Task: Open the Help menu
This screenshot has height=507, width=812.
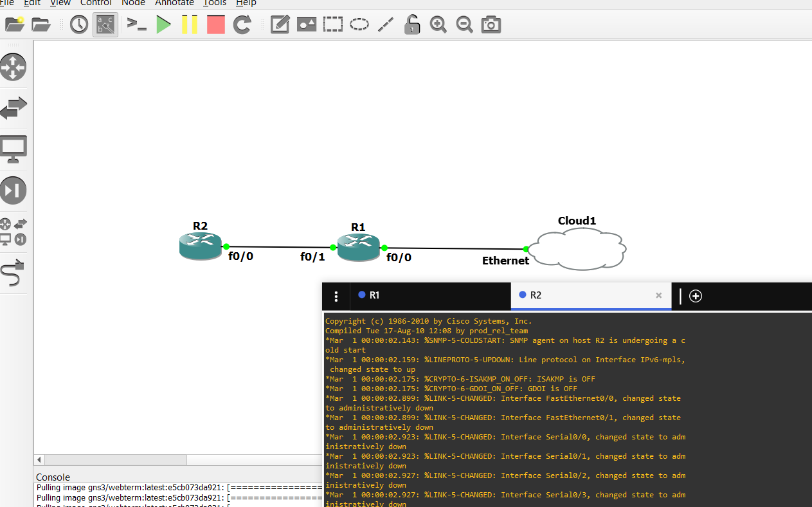Action: coord(246,3)
